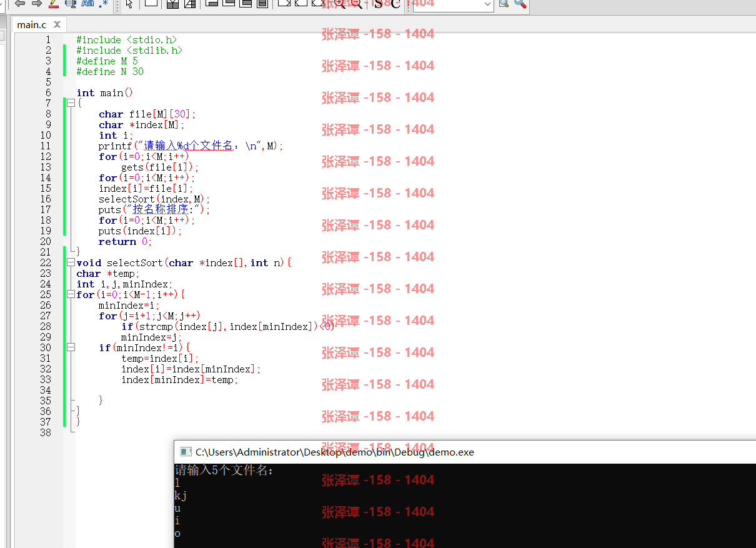Click the index[i]=index[minIndex]; statement

[x=191, y=369]
